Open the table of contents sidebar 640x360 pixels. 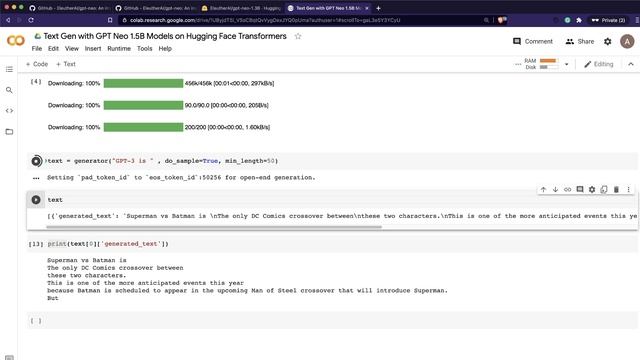pyautogui.click(x=9, y=69)
